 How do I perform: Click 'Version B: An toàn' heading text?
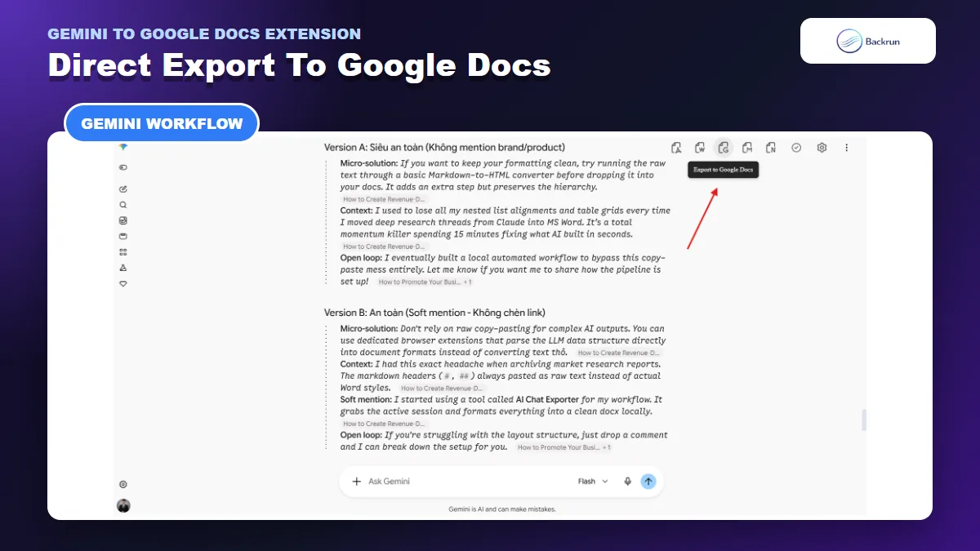[x=434, y=313]
